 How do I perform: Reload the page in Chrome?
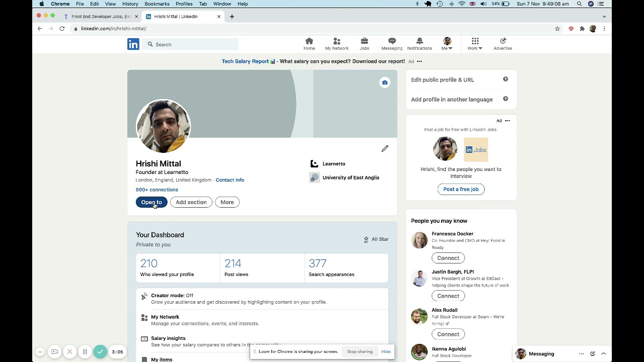(x=62, y=29)
